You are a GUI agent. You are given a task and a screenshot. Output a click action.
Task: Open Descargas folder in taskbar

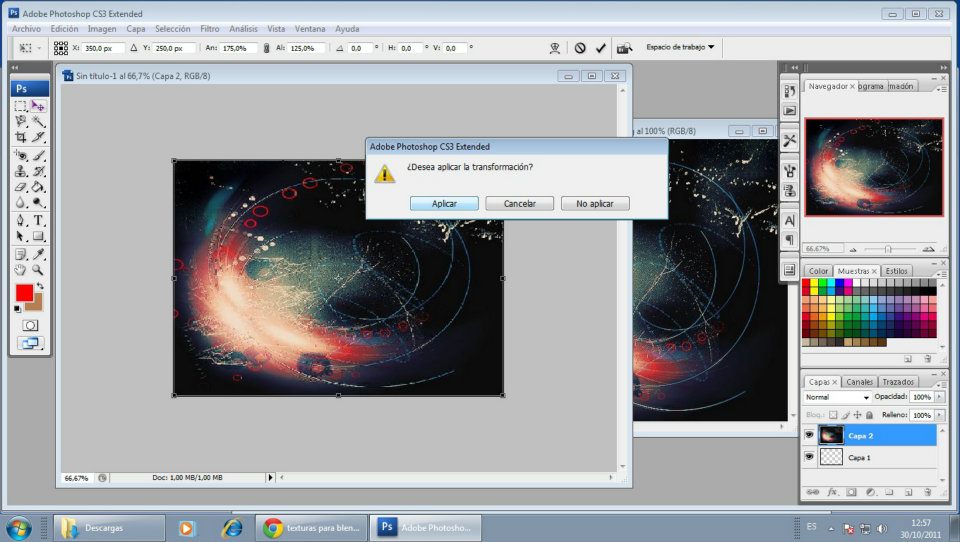(x=109, y=527)
